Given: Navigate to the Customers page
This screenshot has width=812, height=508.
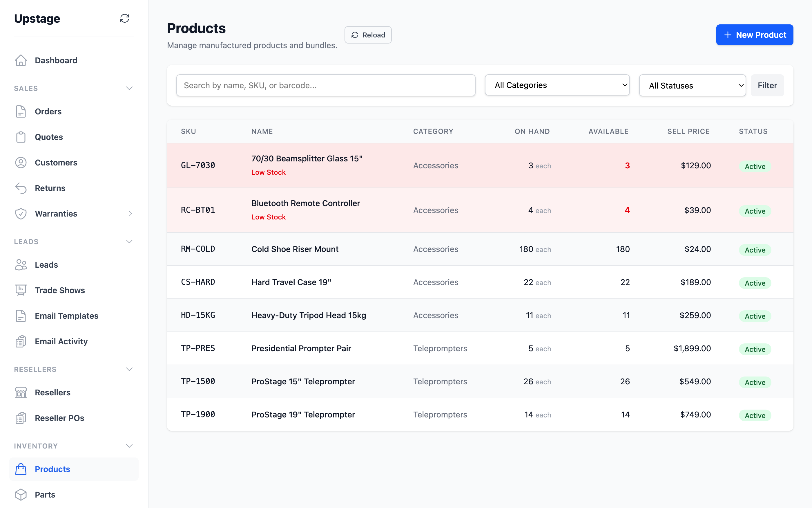Looking at the screenshot, I should [x=74, y=163].
